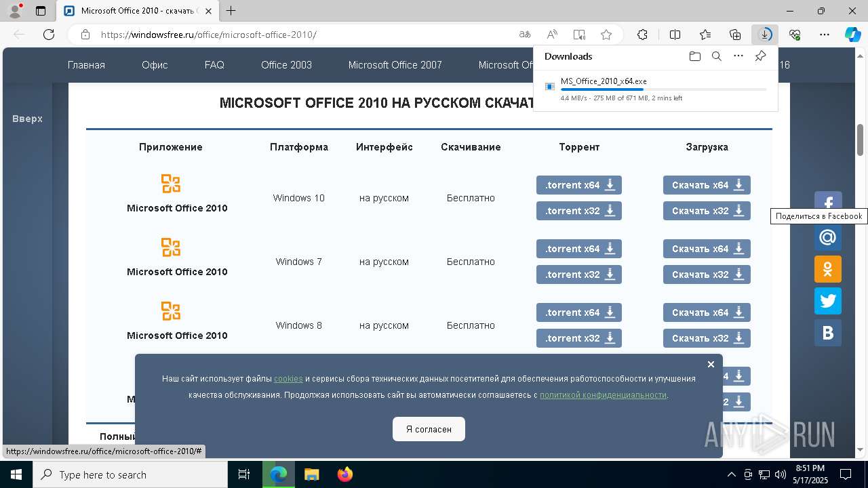Go to Office 2003 page
The height and width of the screenshot is (488, 868).
pos(286,65)
